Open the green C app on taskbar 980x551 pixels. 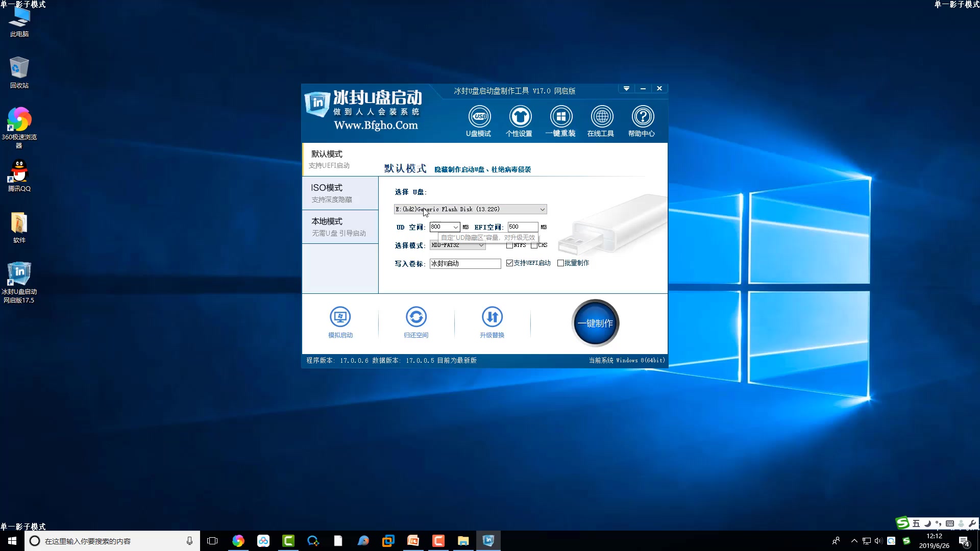[x=288, y=541]
